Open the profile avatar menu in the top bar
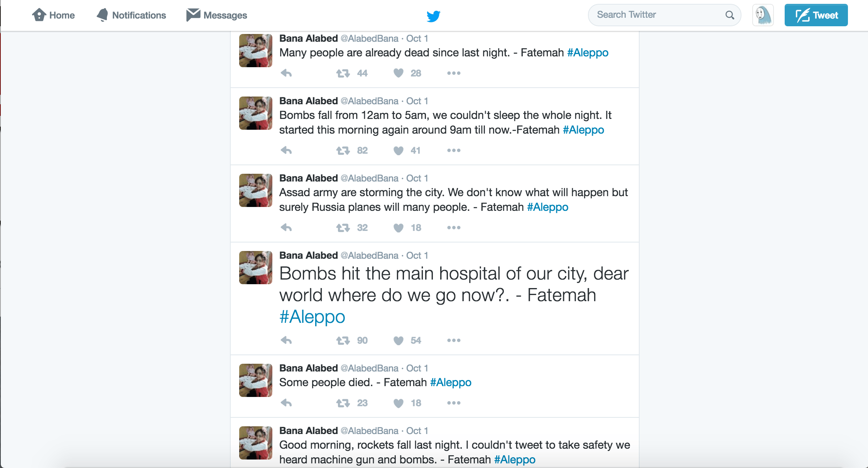 [763, 15]
